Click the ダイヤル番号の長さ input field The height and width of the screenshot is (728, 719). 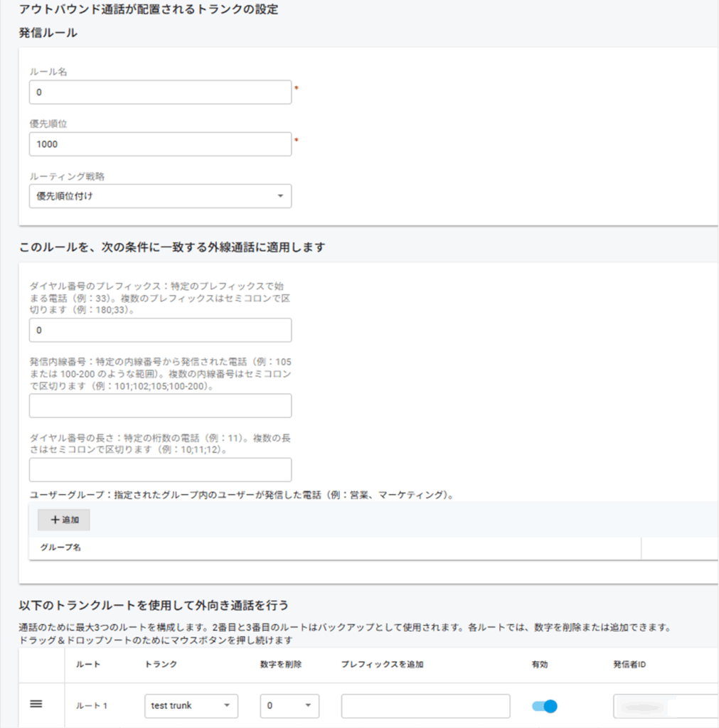(x=160, y=470)
